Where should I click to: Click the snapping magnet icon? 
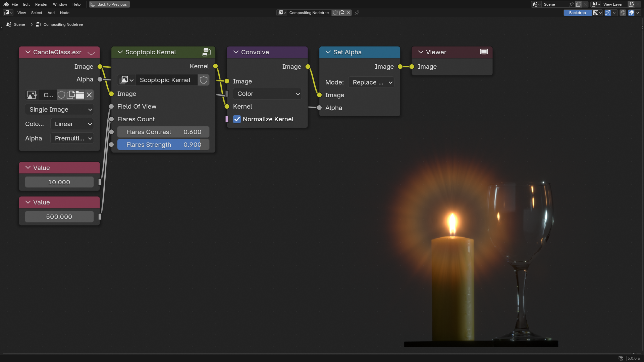pos(623,13)
